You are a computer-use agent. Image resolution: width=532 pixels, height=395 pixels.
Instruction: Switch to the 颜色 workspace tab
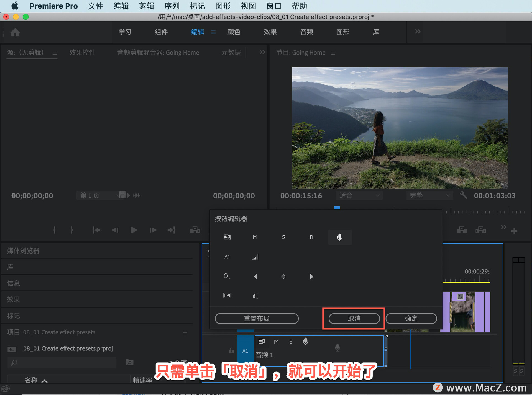(x=234, y=32)
